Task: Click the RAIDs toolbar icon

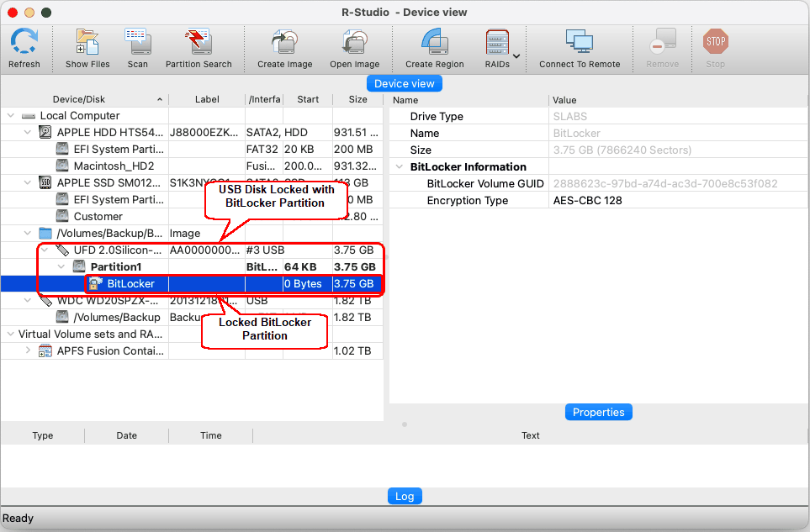Action: coord(497,42)
